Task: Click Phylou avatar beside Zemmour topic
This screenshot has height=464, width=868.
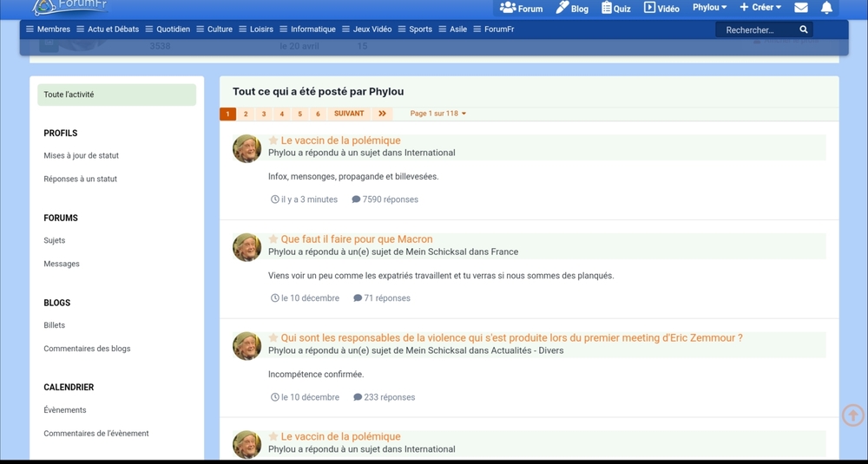Action: pos(247,346)
